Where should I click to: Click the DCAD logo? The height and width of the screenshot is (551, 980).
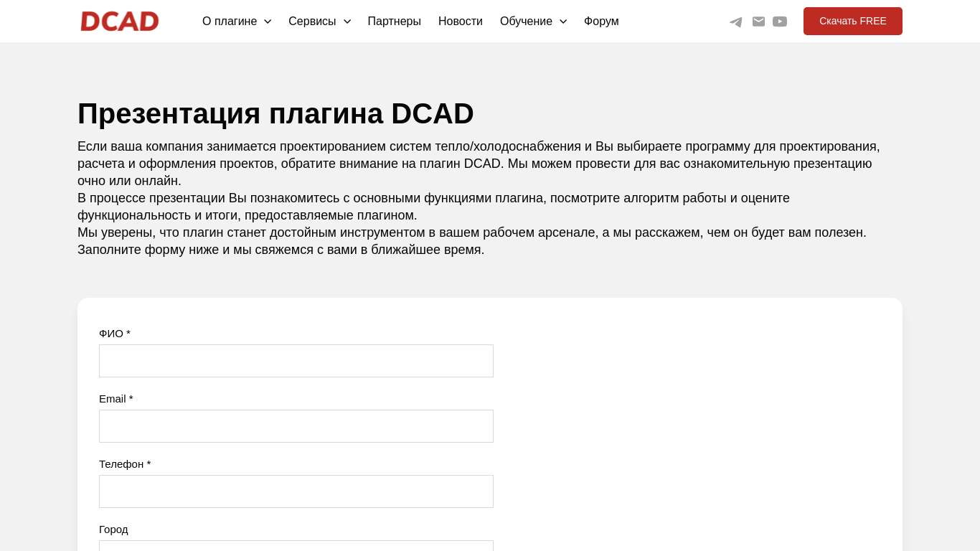click(x=119, y=21)
